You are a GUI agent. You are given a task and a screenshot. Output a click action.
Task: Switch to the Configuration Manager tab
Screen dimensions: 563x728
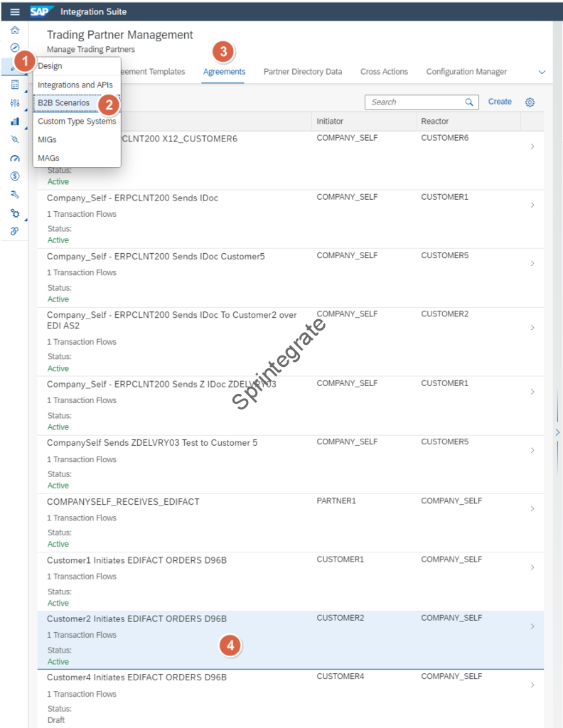(466, 72)
